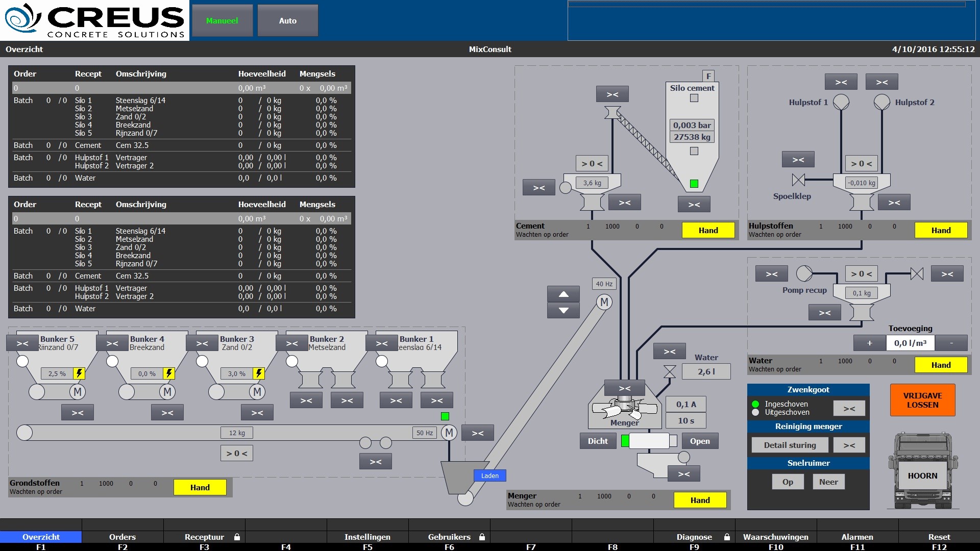Click the Hulpstof 1 pump symbol
Image resolution: width=980 pixels, height=551 pixels.
(841, 102)
